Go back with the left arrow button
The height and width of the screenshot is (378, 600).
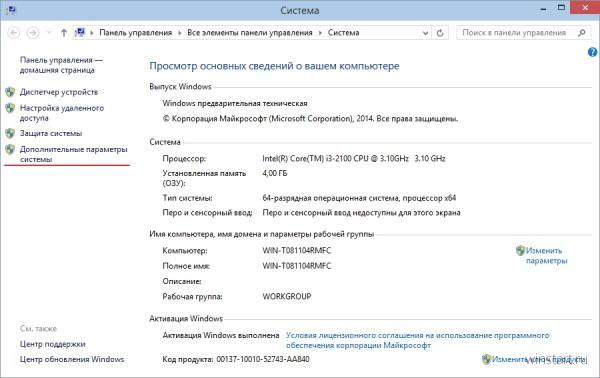(14, 33)
